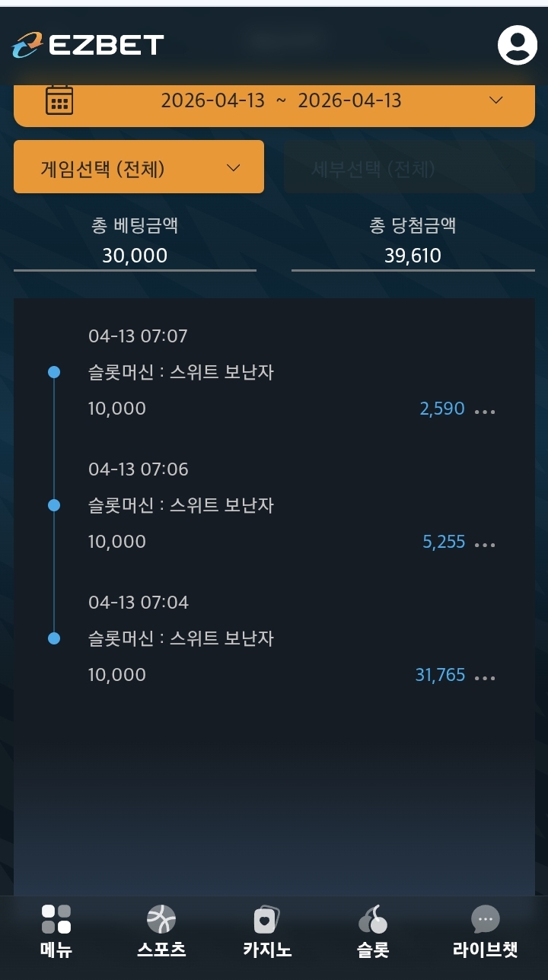The width and height of the screenshot is (548, 980).
Task: Open the 메뉴 grid icon
Action: click(x=56, y=919)
